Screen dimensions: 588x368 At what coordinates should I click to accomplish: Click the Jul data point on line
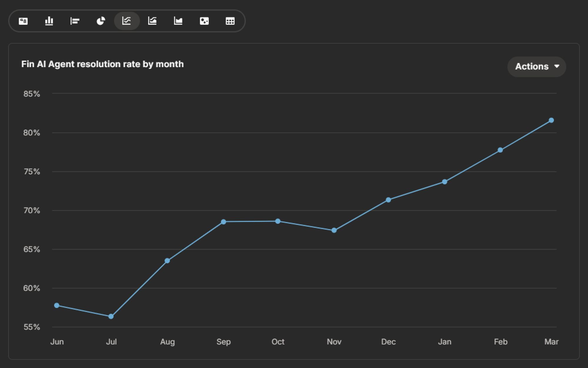[111, 316]
